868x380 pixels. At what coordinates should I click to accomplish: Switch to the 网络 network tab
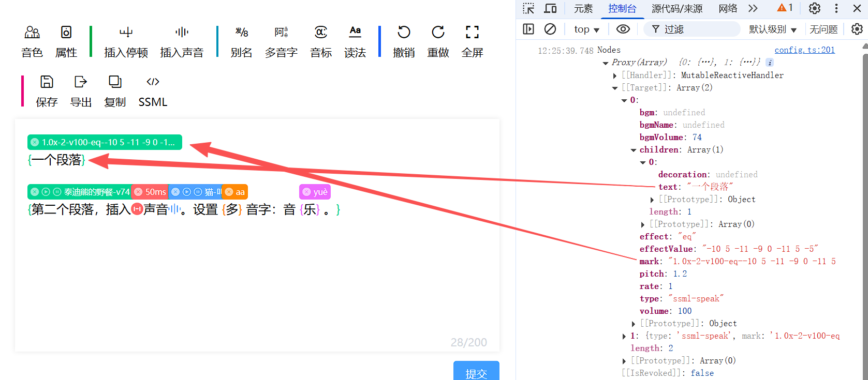coord(728,8)
